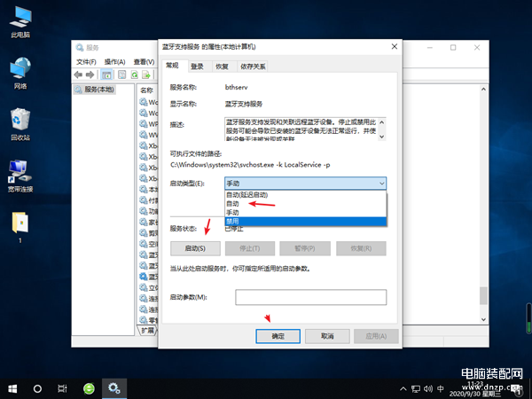Choose 自动 from the startup type list
Viewport: 532px width, 399px height.
click(x=305, y=204)
